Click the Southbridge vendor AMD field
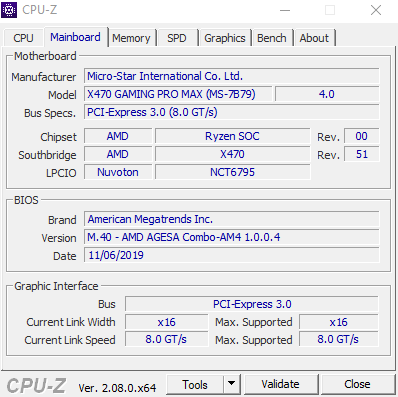The image size is (398, 397). [118, 154]
